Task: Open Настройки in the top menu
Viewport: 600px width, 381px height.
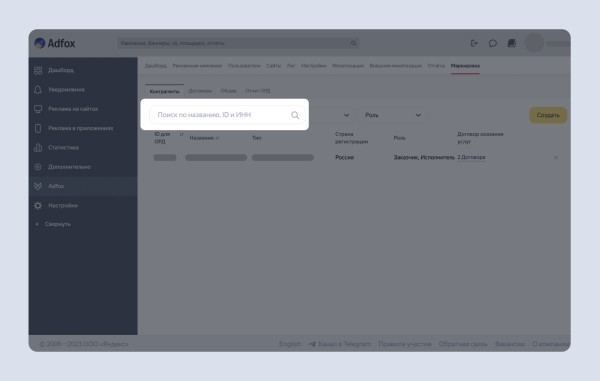Action: tap(314, 66)
